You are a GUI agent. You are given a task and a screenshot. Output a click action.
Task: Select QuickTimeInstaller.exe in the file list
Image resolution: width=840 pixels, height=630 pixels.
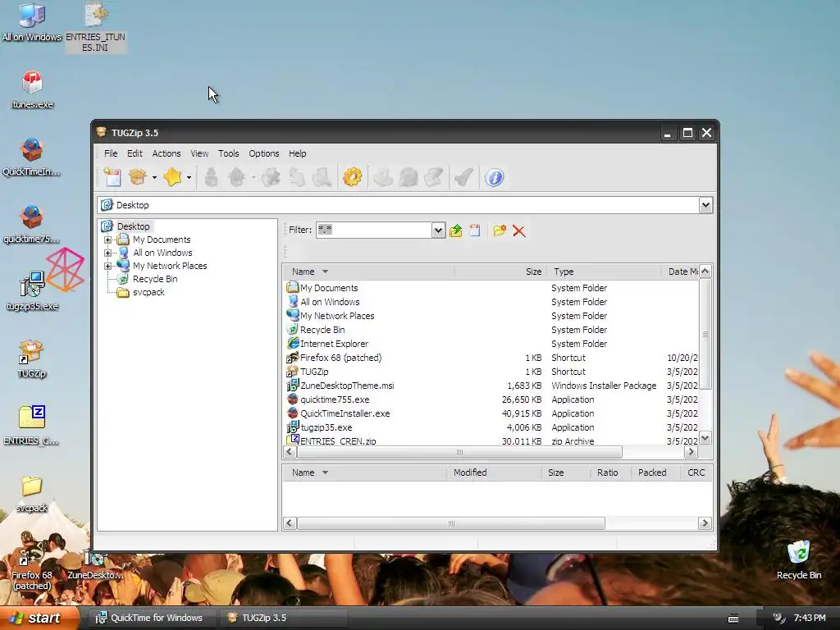345,413
